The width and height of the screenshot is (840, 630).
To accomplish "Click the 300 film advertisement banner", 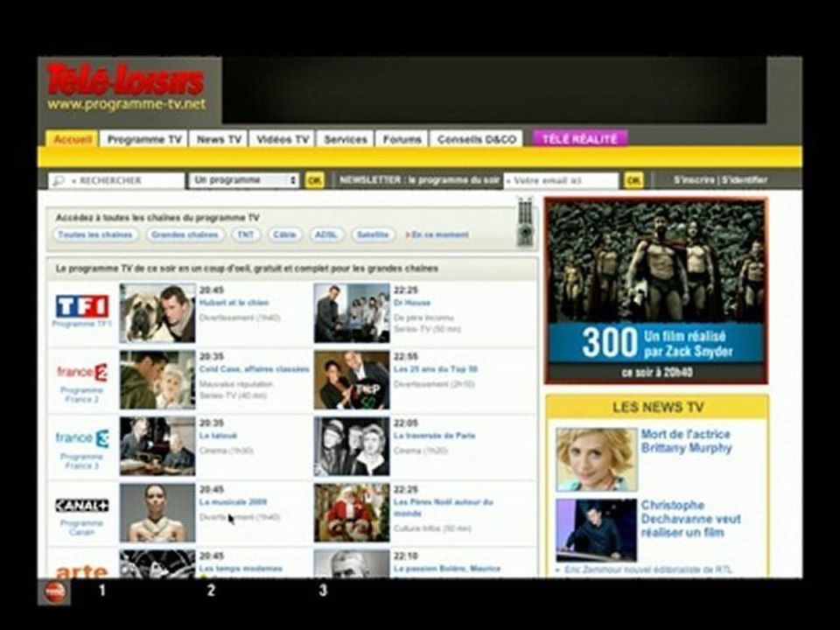I will click(x=656, y=290).
